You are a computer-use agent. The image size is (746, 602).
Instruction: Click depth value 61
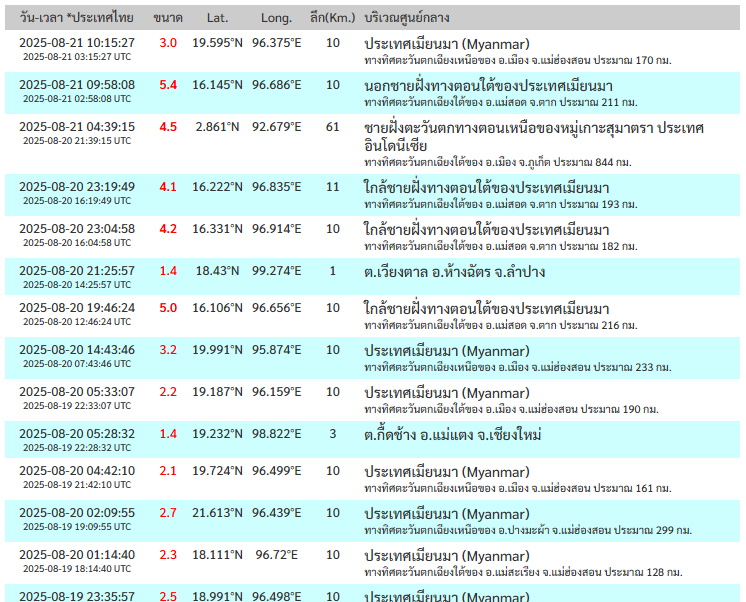pyautogui.click(x=333, y=127)
